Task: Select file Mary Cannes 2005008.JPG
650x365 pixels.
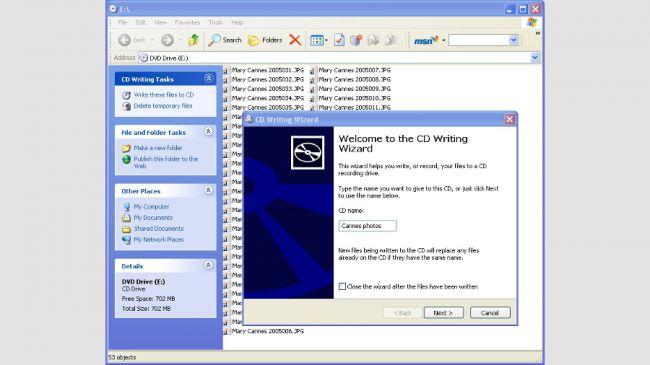Action: pos(354,80)
